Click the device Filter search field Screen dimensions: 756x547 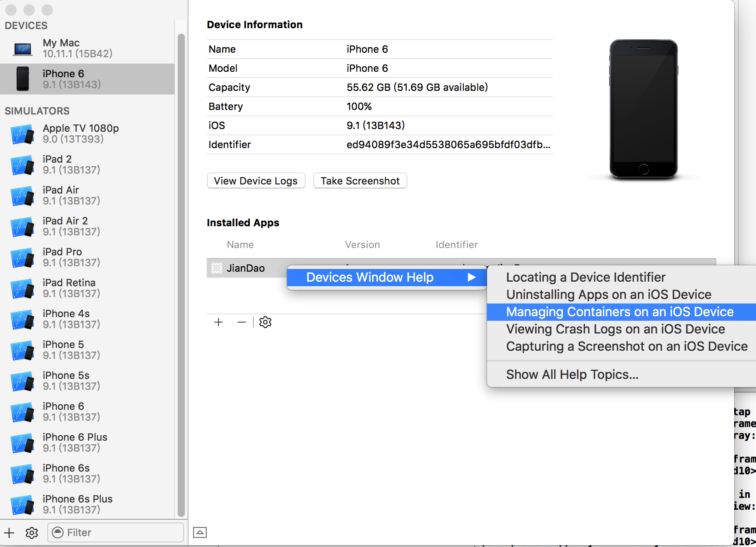(x=115, y=532)
